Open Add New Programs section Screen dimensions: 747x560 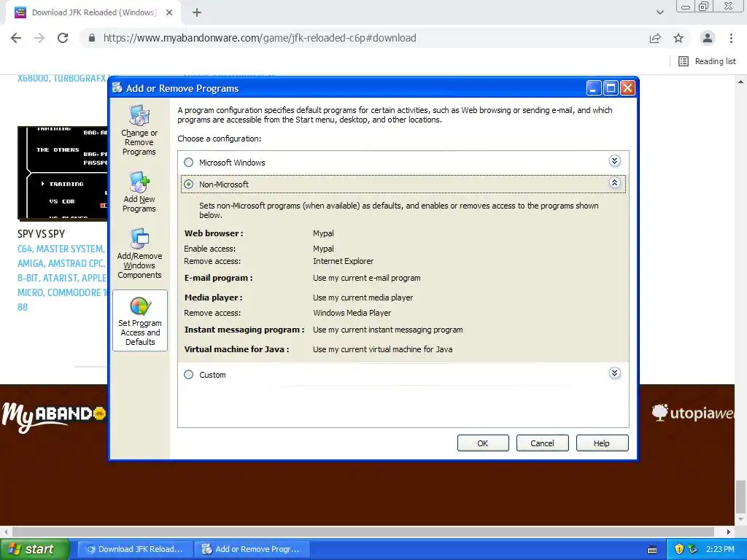[x=139, y=192]
